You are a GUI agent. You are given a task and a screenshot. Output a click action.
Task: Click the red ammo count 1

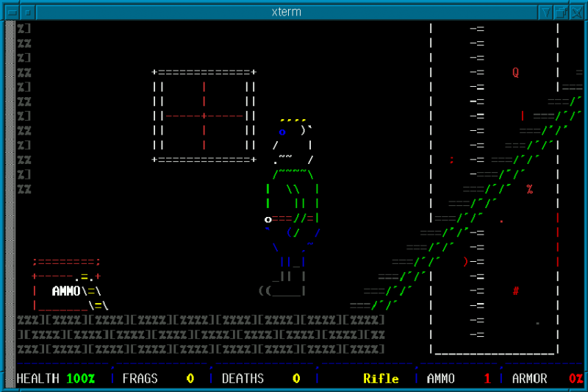tap(487, 379)
